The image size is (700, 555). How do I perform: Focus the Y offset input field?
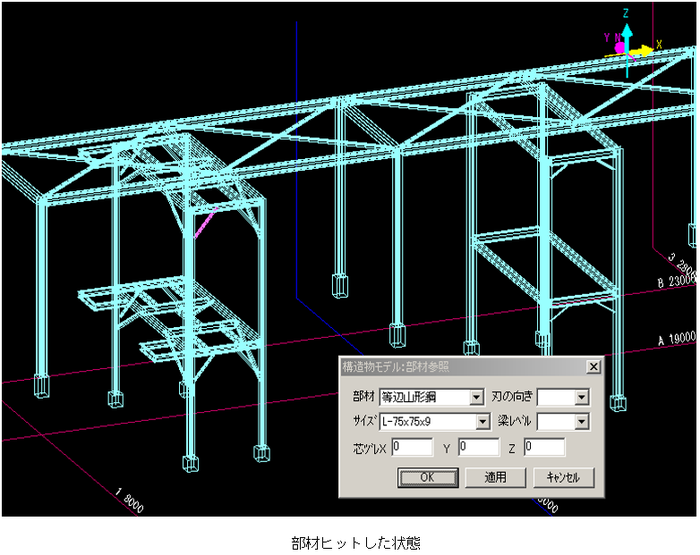[478, 446]
